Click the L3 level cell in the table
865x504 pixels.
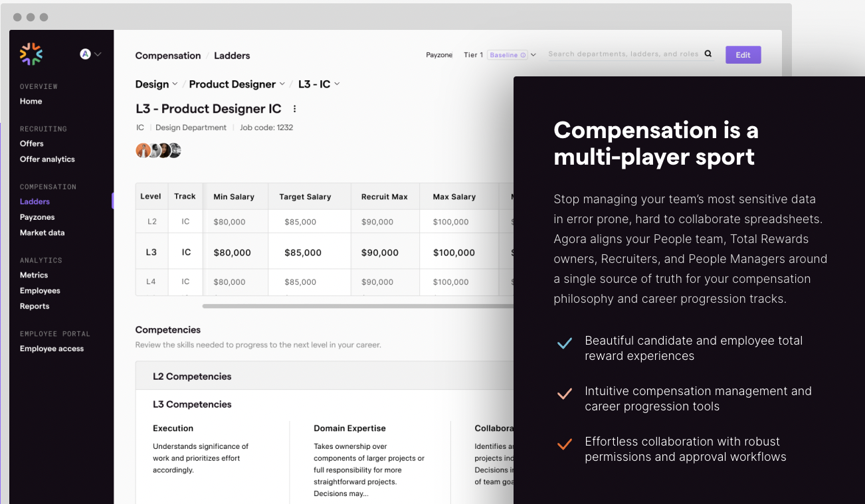[x=151, y=252]
